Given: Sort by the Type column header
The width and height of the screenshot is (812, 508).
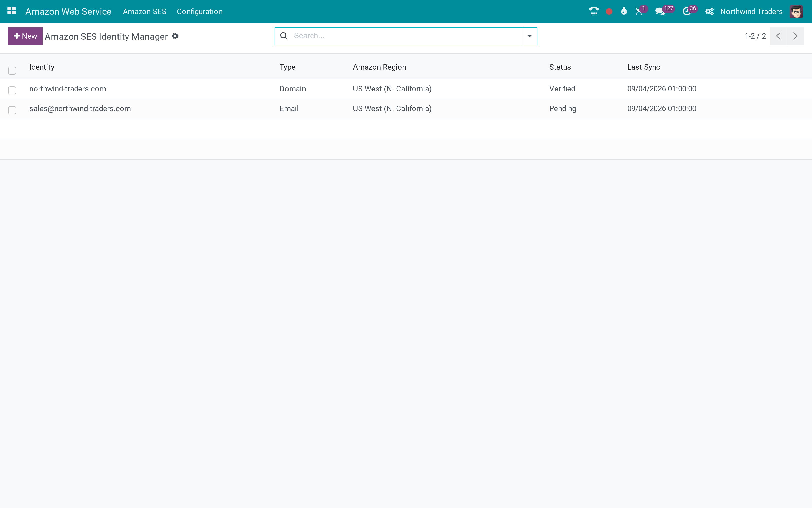Looking at the screenshot, I should click(287, 67).
